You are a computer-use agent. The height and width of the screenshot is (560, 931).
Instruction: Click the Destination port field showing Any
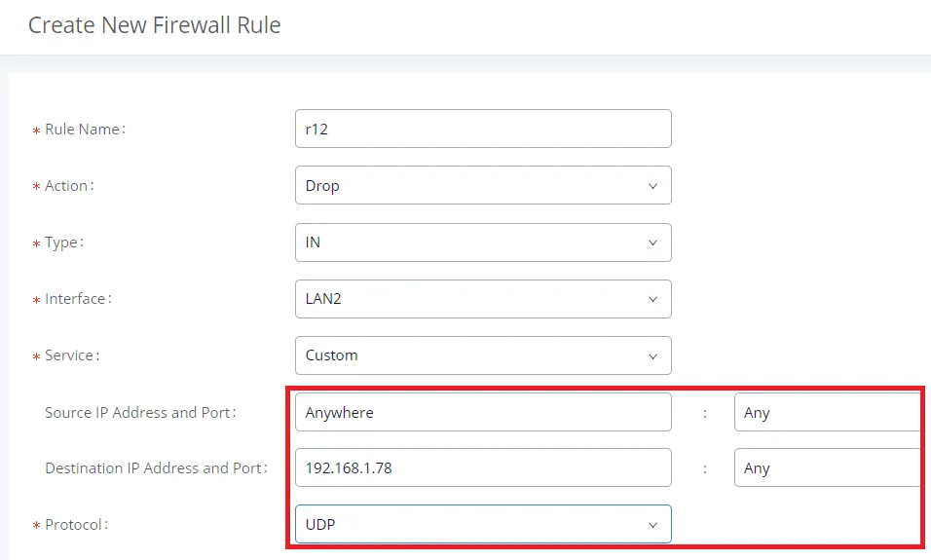click(x=827, y=467)
